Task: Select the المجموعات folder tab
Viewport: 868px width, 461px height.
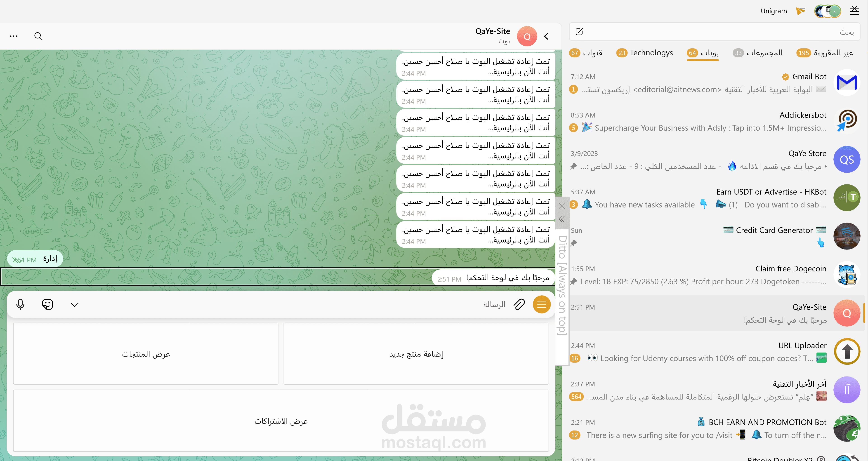Action: pos(758,53)
